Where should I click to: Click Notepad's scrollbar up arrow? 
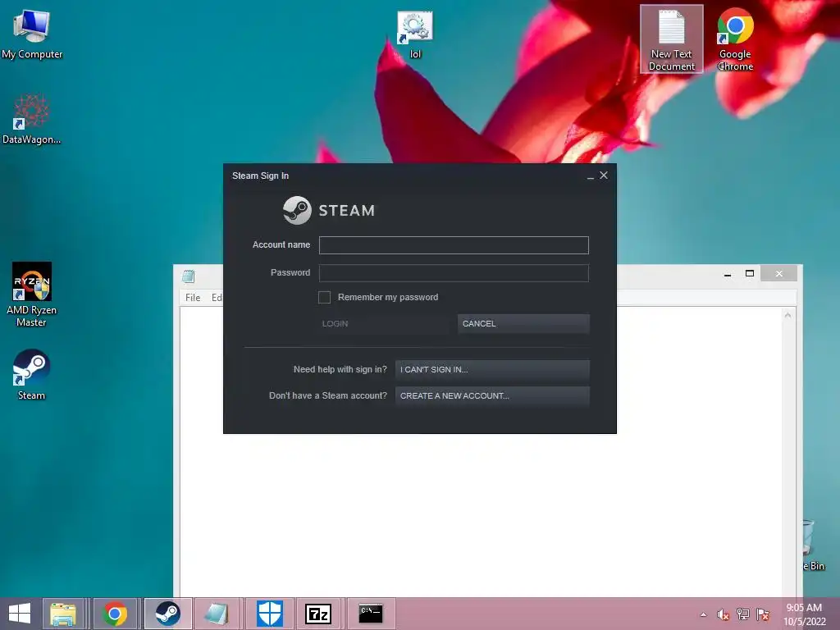(788, 315)
